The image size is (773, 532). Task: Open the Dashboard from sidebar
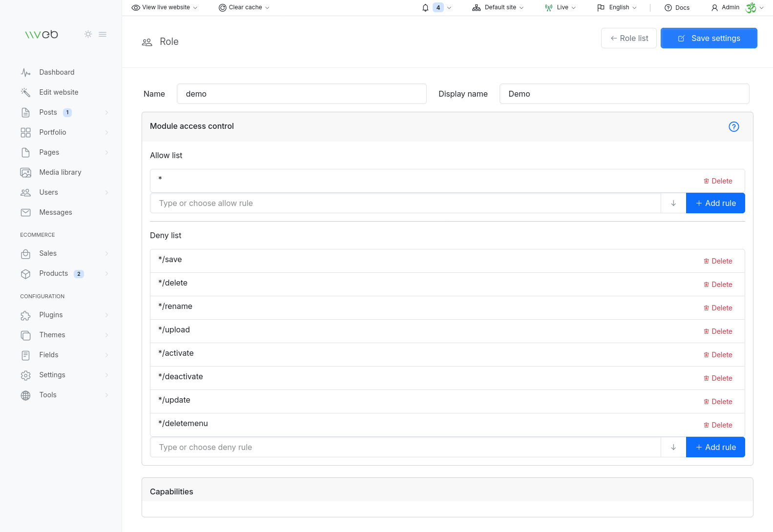click(x=57, y=72)
